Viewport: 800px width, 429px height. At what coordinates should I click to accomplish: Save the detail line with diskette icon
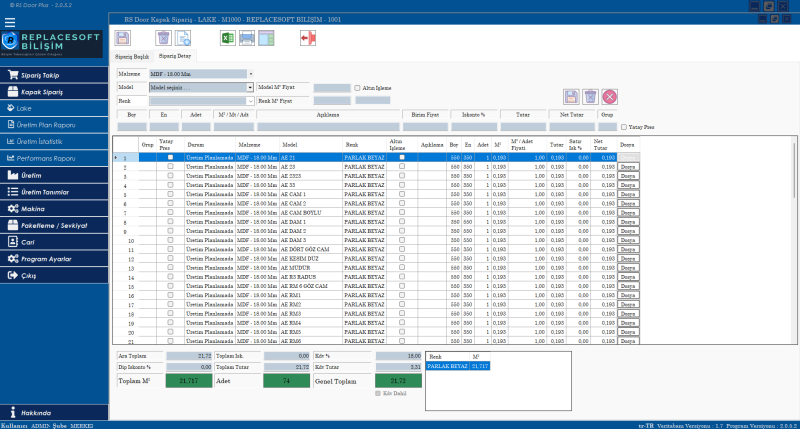[571, 96]
